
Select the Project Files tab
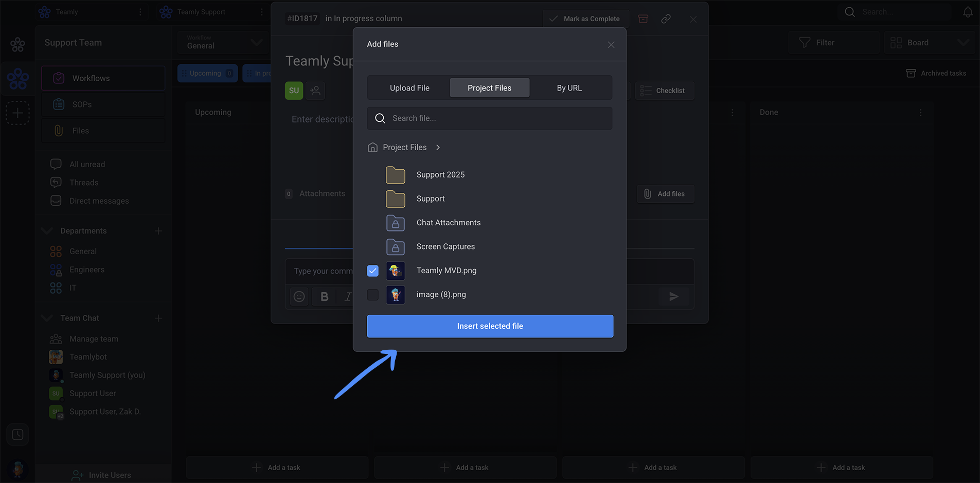point(489,88)
